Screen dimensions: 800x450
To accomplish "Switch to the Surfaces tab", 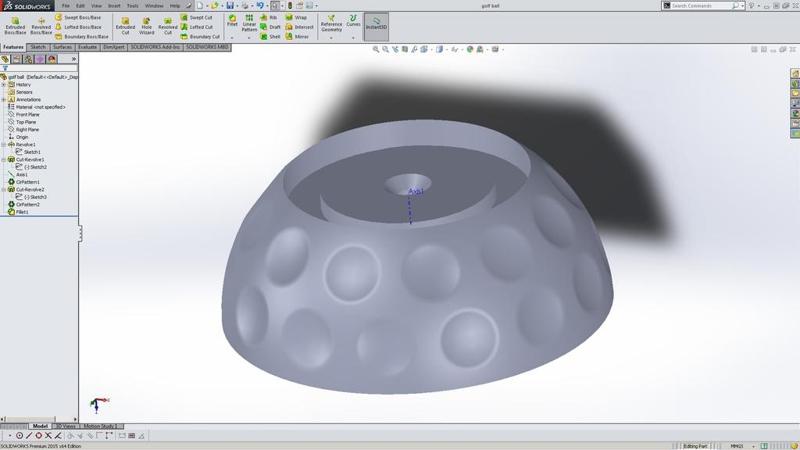I will click(62, 47).
